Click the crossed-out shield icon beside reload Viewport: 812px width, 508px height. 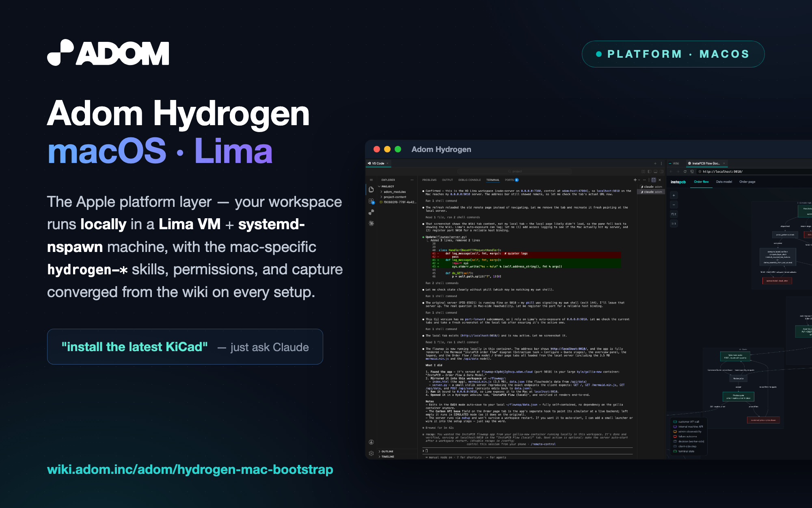coord(692,172)
